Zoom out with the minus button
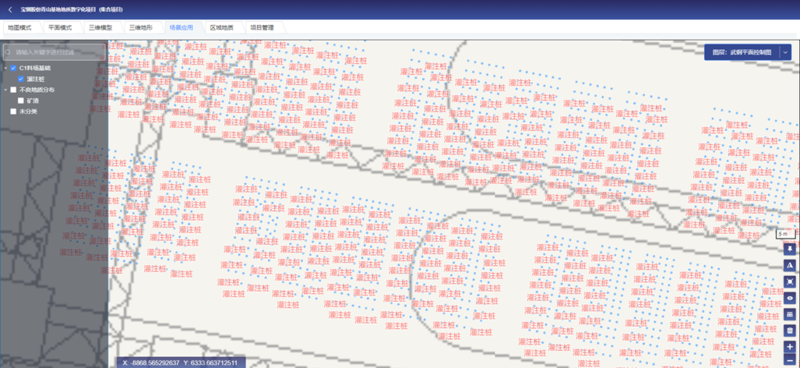Viewport: 800px width, 368px height. point(790,361)
